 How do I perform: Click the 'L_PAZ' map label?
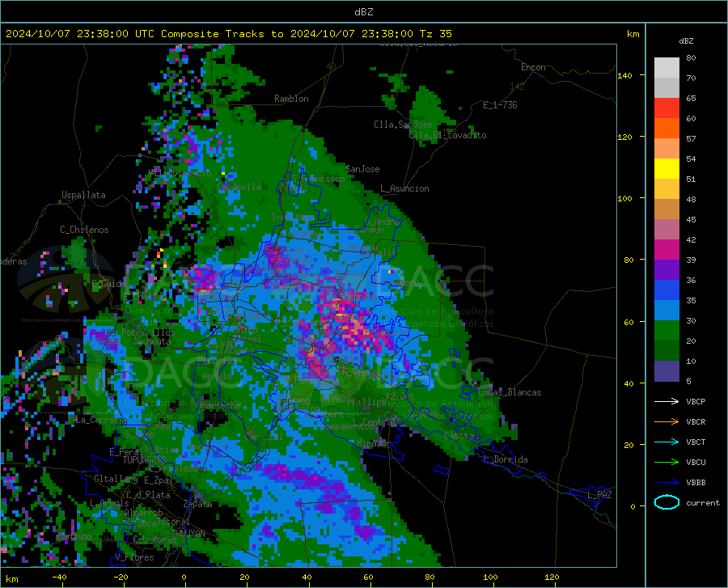[599, 495]
